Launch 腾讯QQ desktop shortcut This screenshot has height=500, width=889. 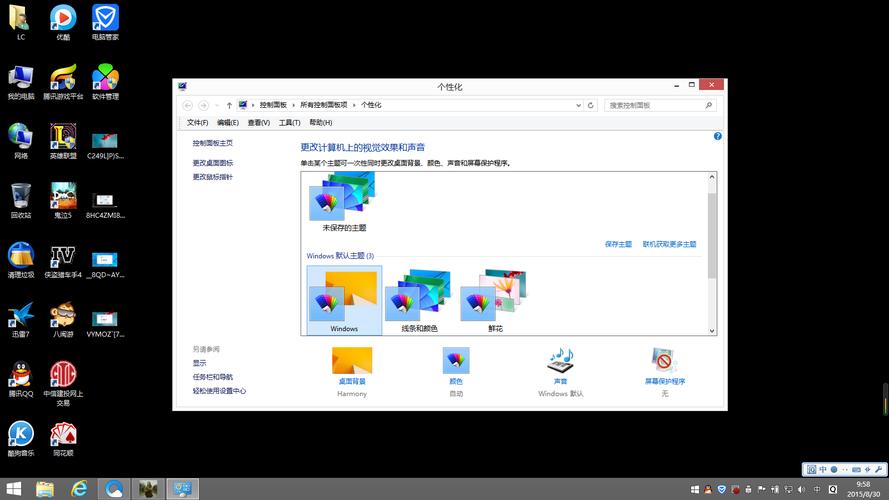tap(20, 379)
